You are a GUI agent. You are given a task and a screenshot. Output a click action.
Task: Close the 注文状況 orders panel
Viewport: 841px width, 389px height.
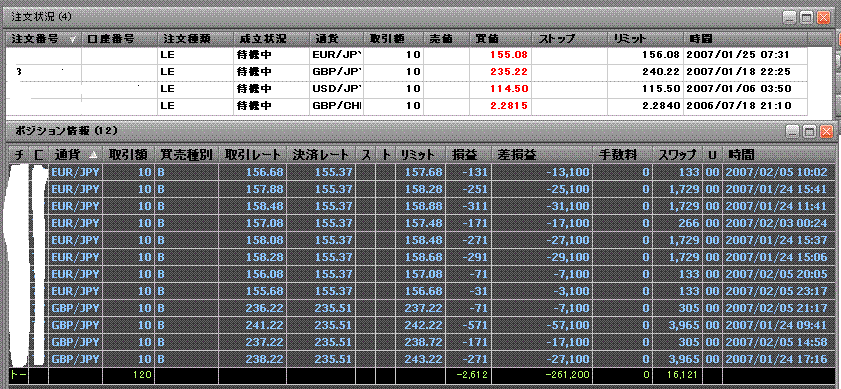click(x=823, y=18)
